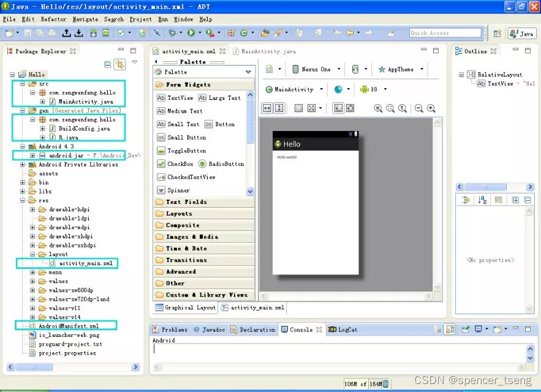The width and height of the screenshot is (541, 392).
Task: Open the Refactor menu
Action: click(53, 19)
